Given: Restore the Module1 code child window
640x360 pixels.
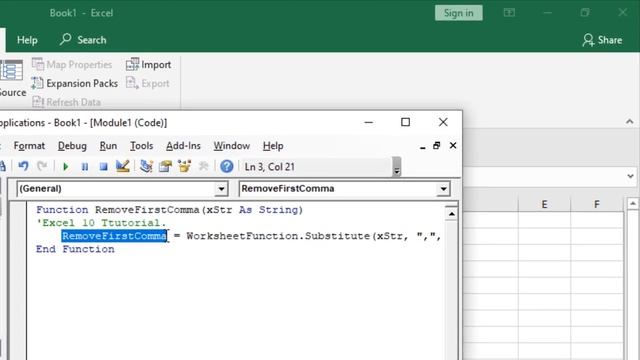Looking at the screenshot, I should pos(437,145).
